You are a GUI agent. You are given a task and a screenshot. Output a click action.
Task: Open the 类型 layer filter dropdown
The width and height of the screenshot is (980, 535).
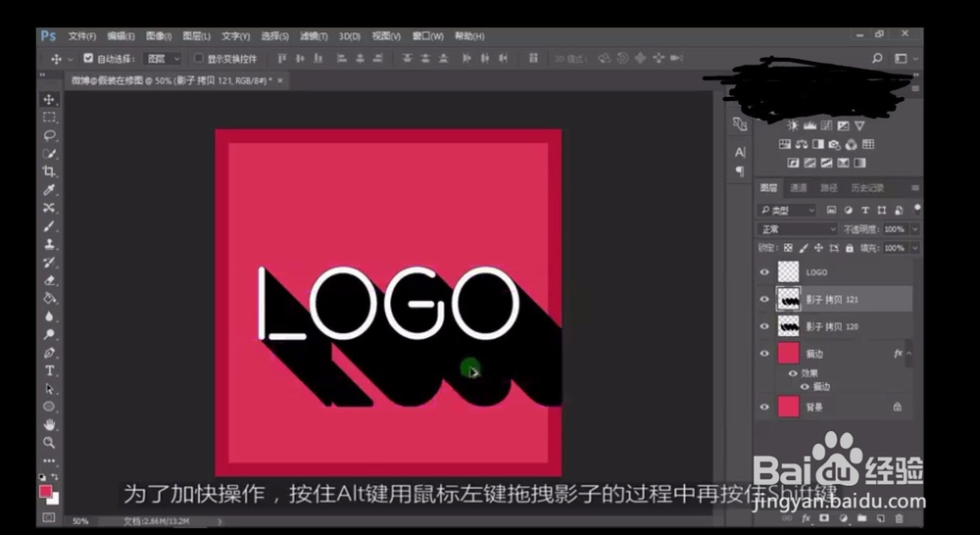[x=787, y=210]
